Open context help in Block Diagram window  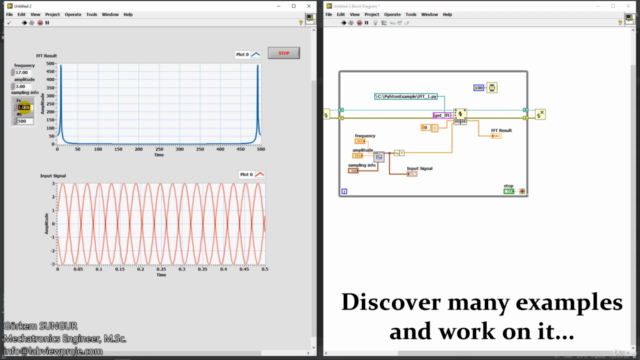click(x=620, y=23)
